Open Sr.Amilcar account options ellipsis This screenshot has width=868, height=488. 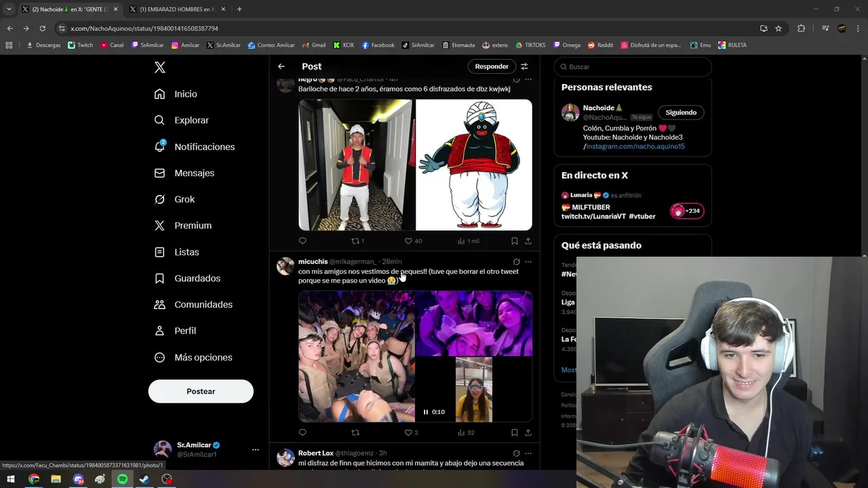click(256, 449)
